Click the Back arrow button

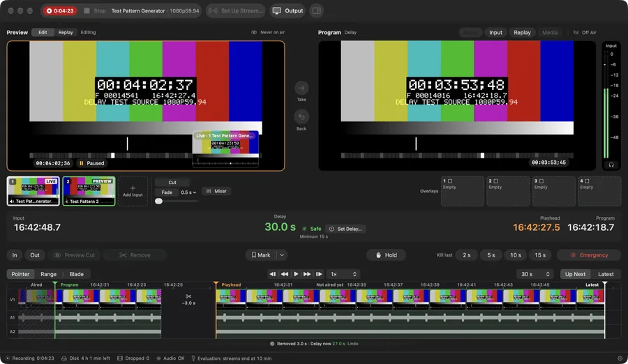[x=301, y=117]
